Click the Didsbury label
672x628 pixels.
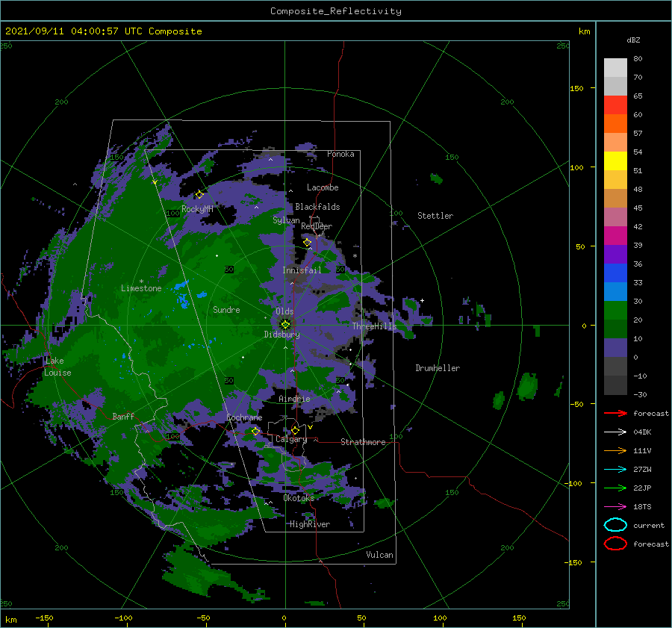click(x=281, y=335)
